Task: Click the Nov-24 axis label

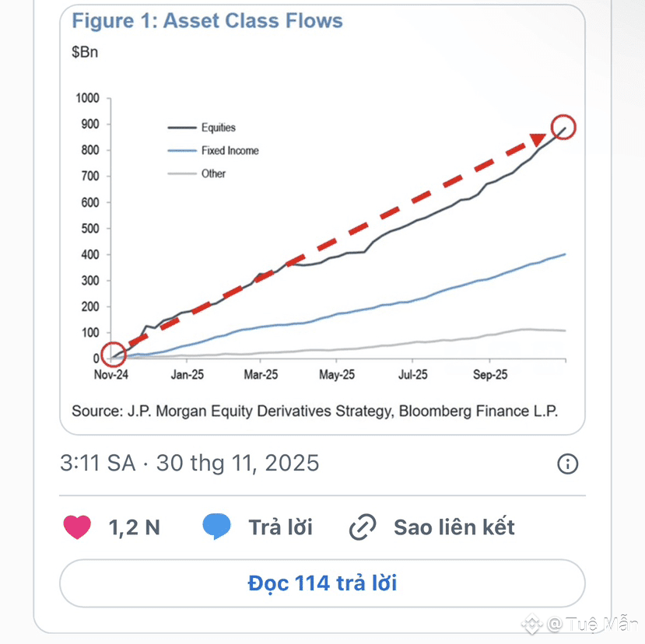Action: coord(111,375)
